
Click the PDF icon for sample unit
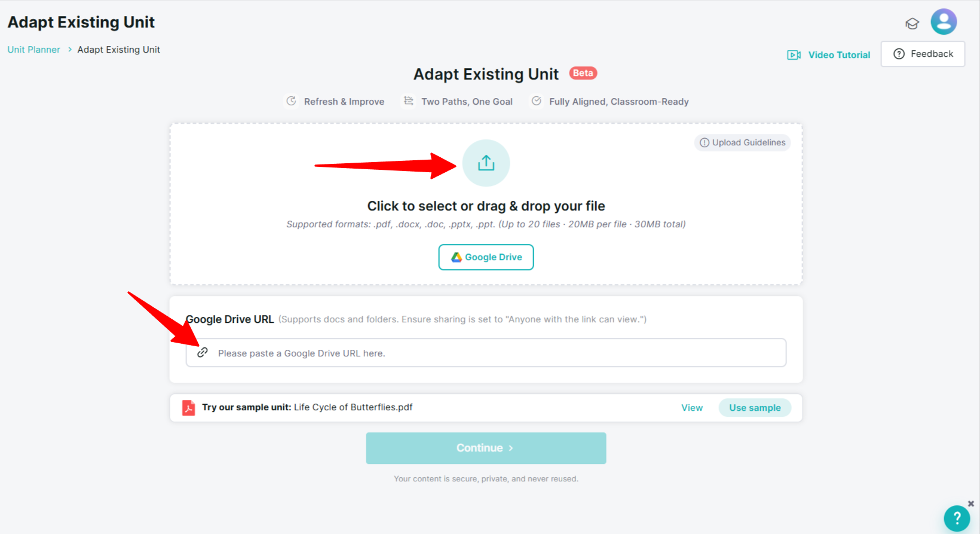click(188, 408)
